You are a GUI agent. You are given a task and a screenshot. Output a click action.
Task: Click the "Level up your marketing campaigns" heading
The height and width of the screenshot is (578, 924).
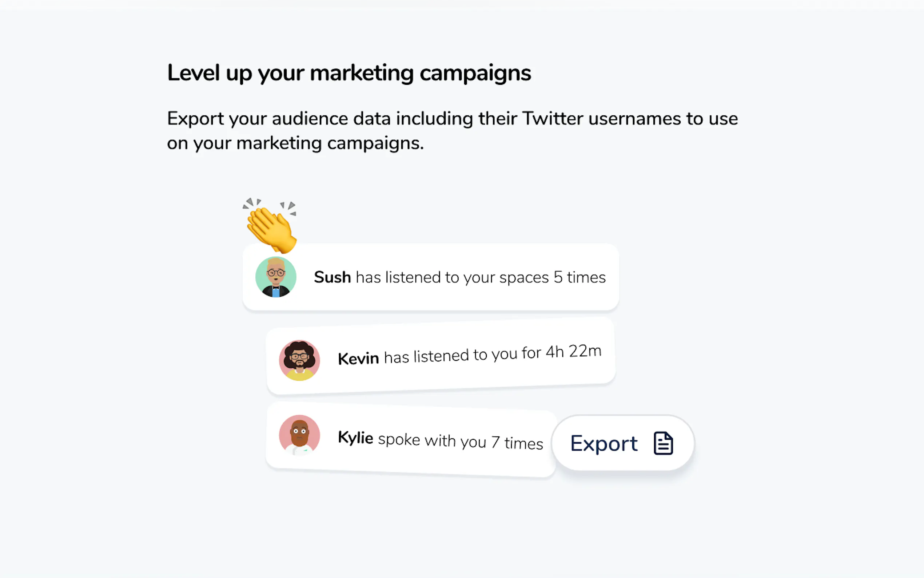(x=349, y=73)
